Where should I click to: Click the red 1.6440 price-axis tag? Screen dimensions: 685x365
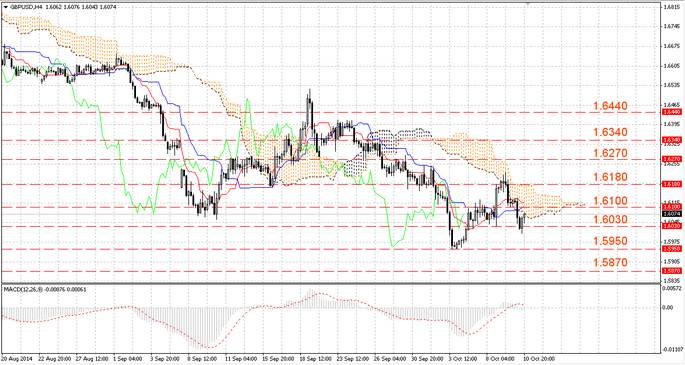click(x=672, y=112)
